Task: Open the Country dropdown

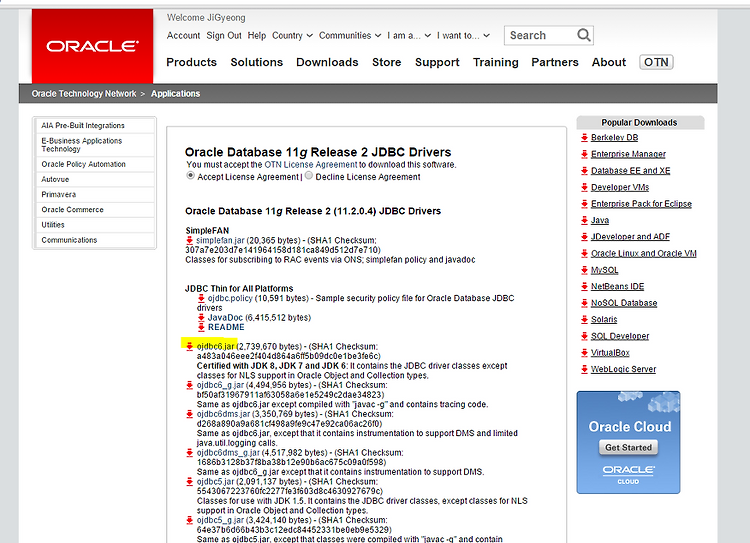Action: click(292, 35)
